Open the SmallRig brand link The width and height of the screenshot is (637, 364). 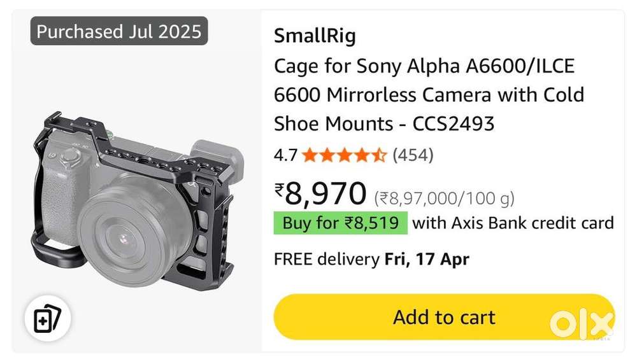point(315,36)
